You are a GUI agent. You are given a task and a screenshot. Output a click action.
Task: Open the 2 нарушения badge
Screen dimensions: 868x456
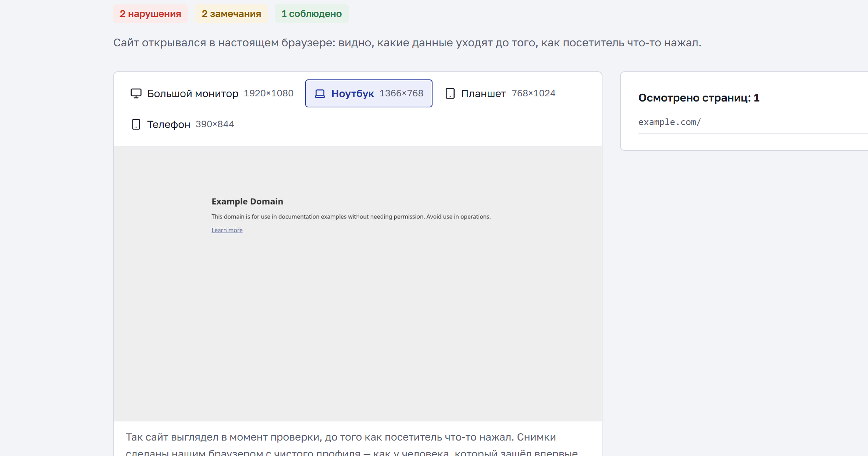click(x=150, y=14)
